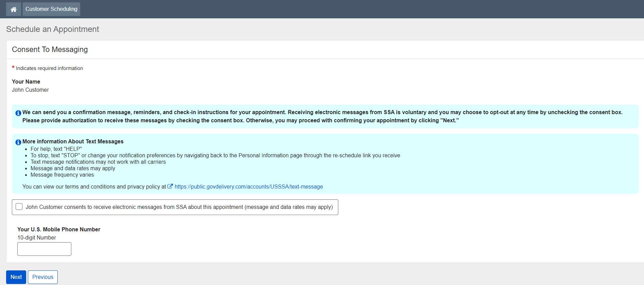
Task: Click the Consent To Messaging section title
Action: point(50,50)
